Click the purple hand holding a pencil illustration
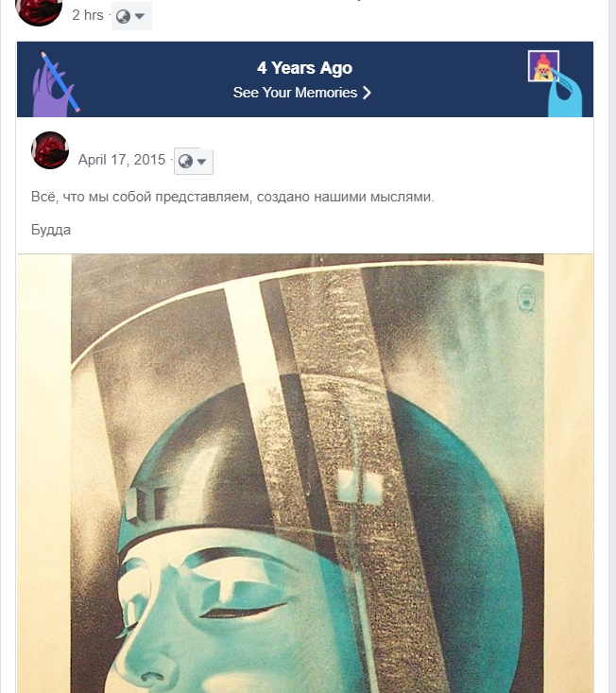616x693 pixels. point(56,85)
